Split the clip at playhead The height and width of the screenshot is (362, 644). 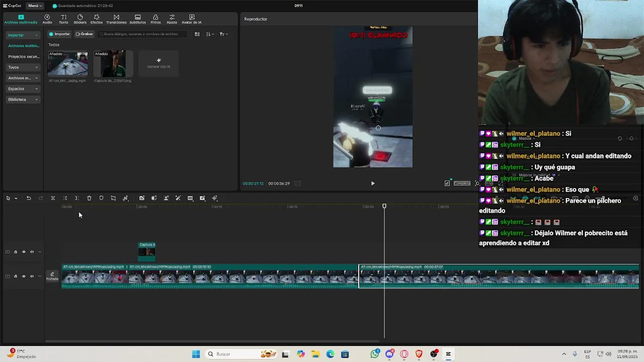(x=53, y=198)
